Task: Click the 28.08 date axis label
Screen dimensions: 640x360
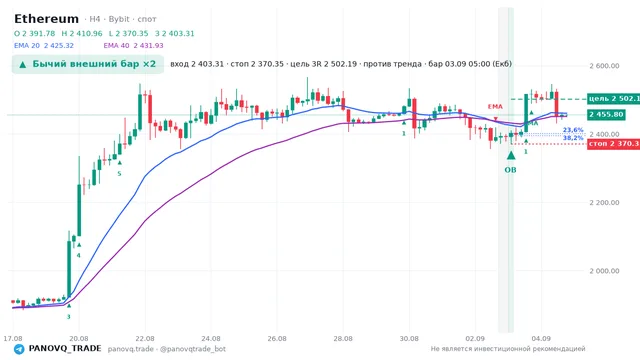Action: (x=343, y=339)
